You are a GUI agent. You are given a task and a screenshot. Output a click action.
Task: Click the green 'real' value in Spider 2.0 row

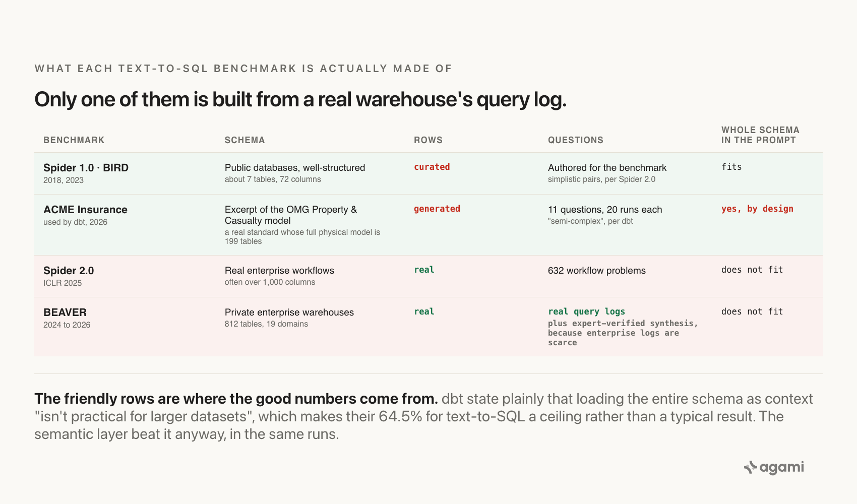tap(424, 270)
